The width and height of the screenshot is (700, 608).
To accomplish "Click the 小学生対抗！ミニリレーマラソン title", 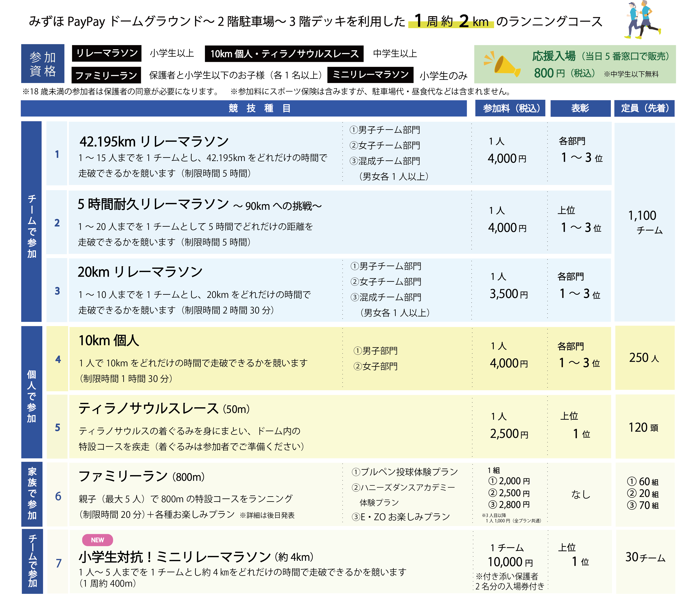I will [174, 557].
